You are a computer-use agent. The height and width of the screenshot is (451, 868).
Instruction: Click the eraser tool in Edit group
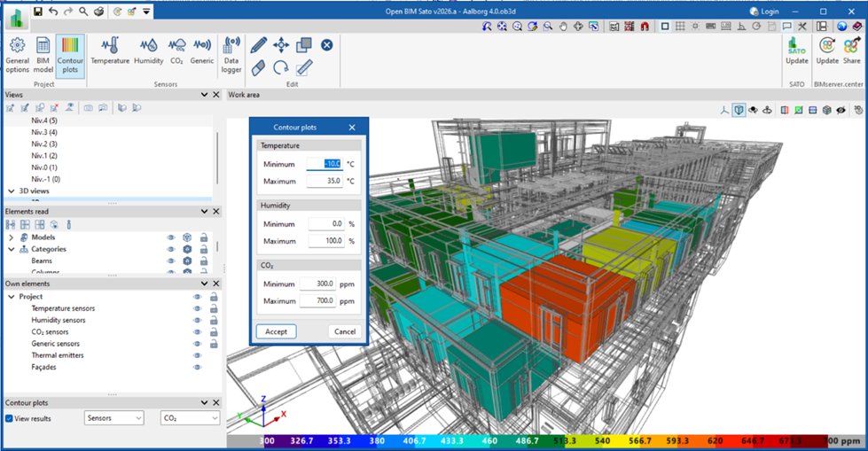pos(259,68)
